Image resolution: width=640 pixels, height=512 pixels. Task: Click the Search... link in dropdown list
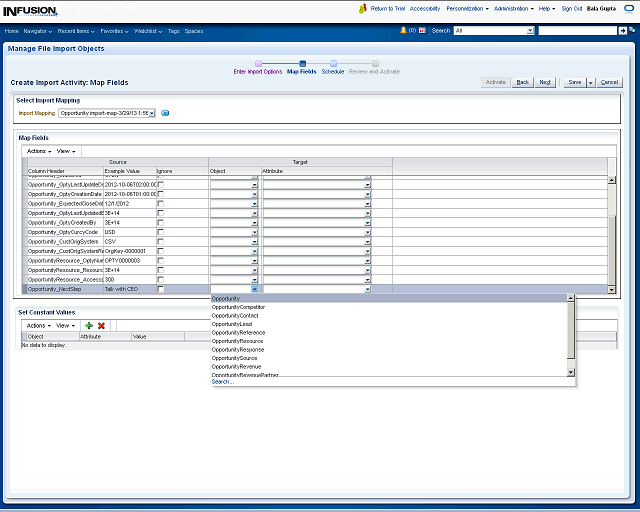click(x=222, y=381)
